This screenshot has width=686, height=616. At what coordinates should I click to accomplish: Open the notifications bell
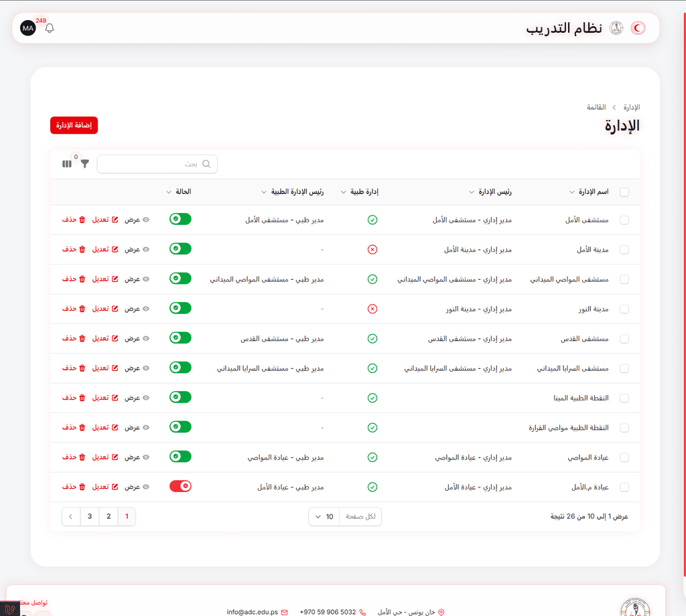(x=50, y=28)
